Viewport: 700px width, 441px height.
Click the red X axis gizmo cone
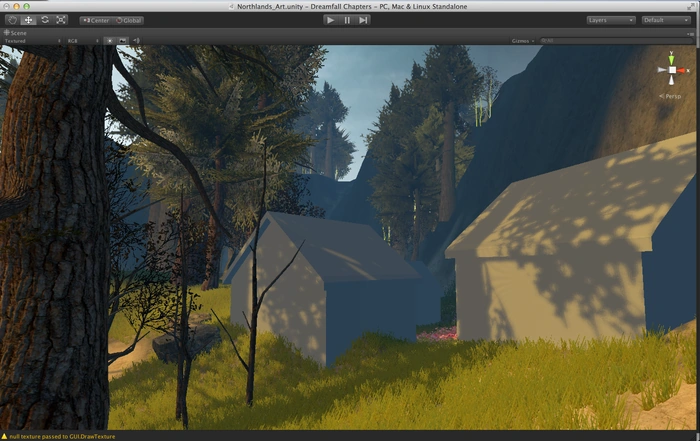683,71
